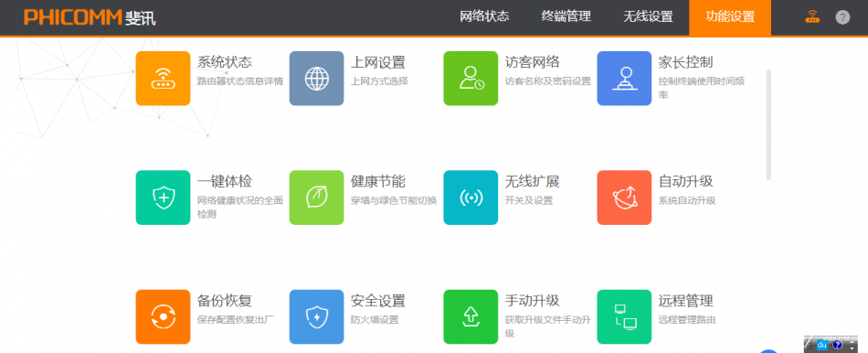Click the 上网设置 title link
This screenshot has width=868, height=353.
378,62
